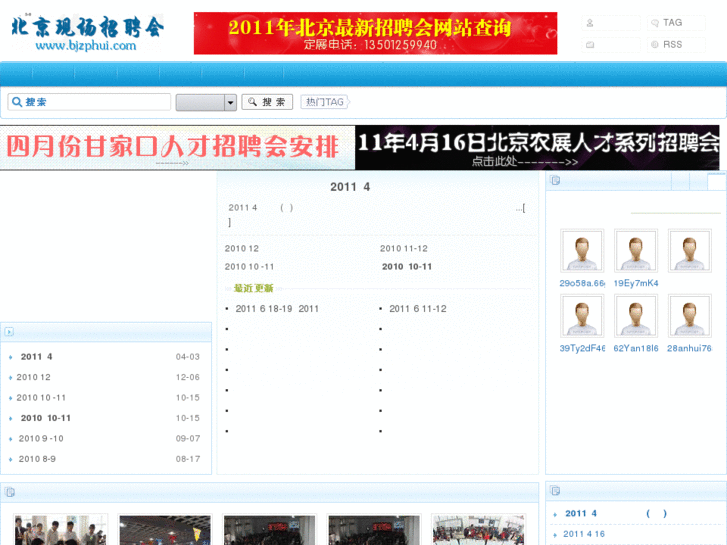Open username link 29o58a.66
The image size is (727, 545).
[582, 283]
